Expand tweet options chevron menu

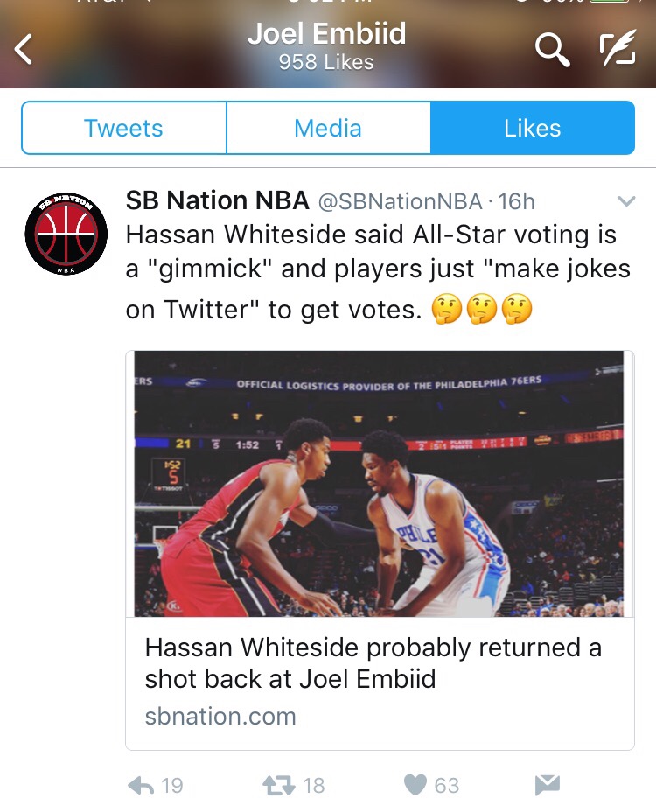[626, 202]
